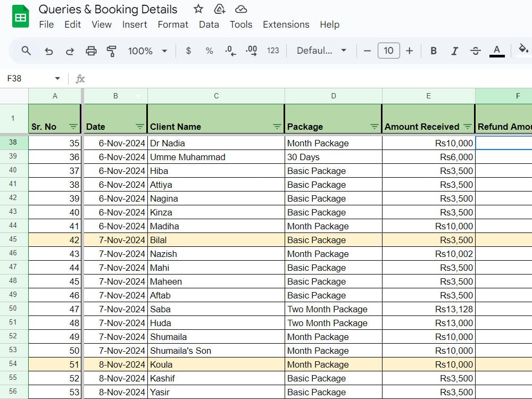Star the Queries & Booking Details document

pos(198,9)
